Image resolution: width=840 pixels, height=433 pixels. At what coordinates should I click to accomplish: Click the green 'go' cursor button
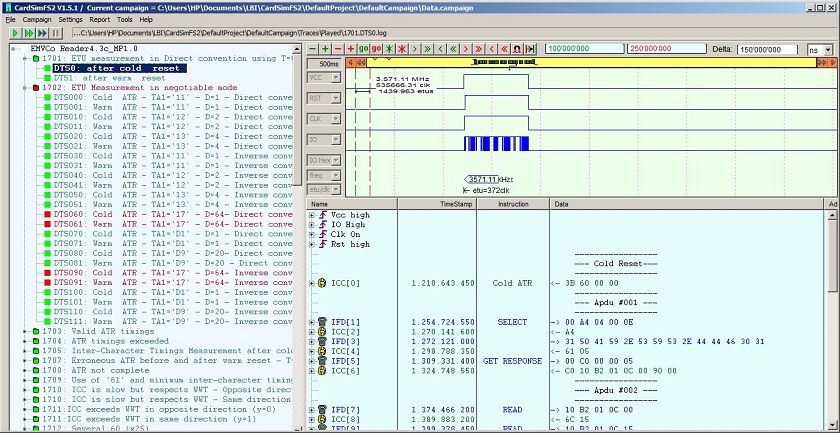[364, 49]
